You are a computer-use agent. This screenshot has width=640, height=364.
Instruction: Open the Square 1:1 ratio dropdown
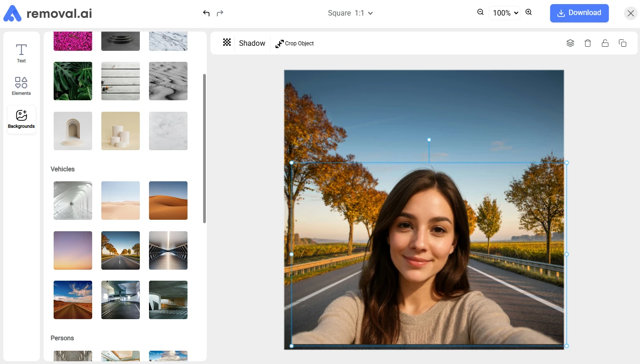pyautogui.click(x=350, y=13)
